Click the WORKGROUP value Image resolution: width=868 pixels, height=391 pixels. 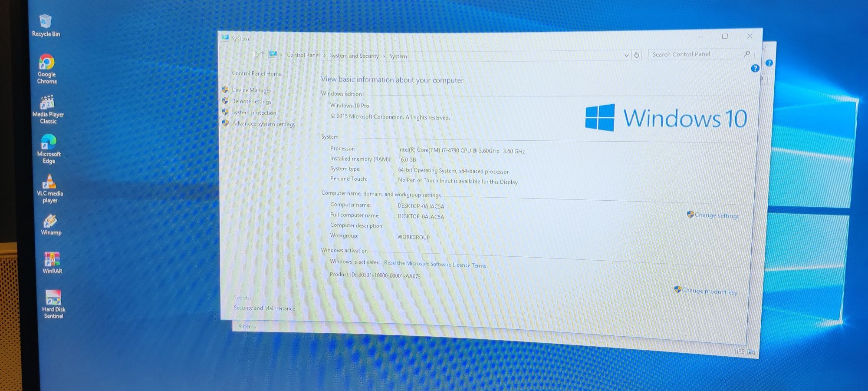413,237
